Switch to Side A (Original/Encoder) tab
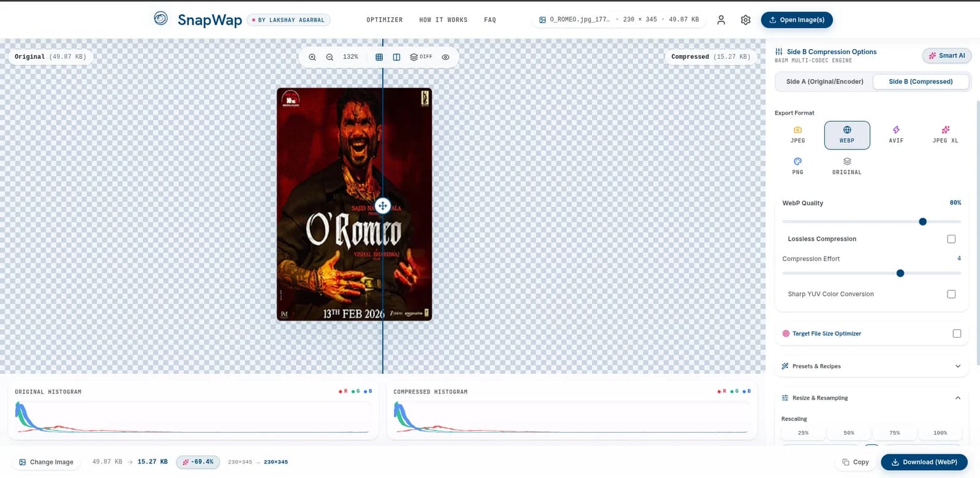This screenshot has width=980, height=478. tap(824, 82)
